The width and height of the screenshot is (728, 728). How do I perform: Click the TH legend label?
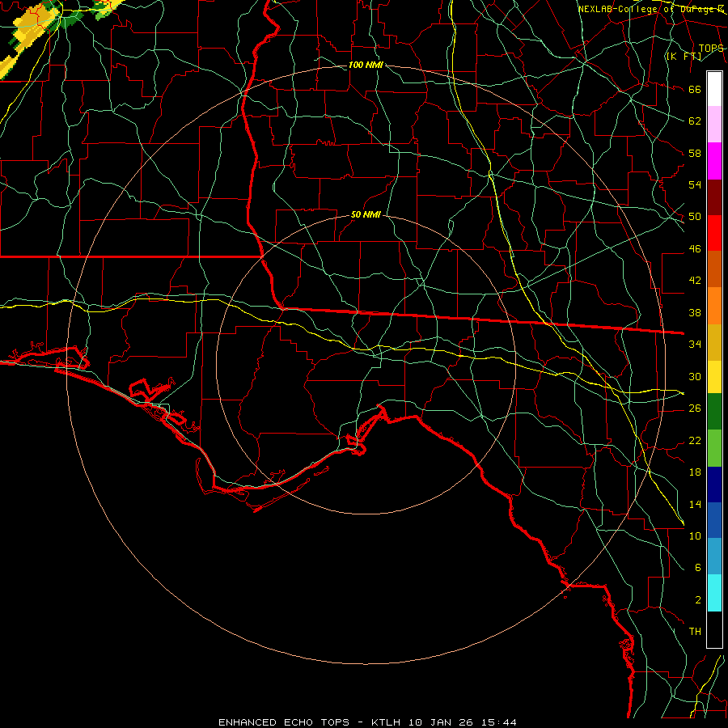point(695,632)
